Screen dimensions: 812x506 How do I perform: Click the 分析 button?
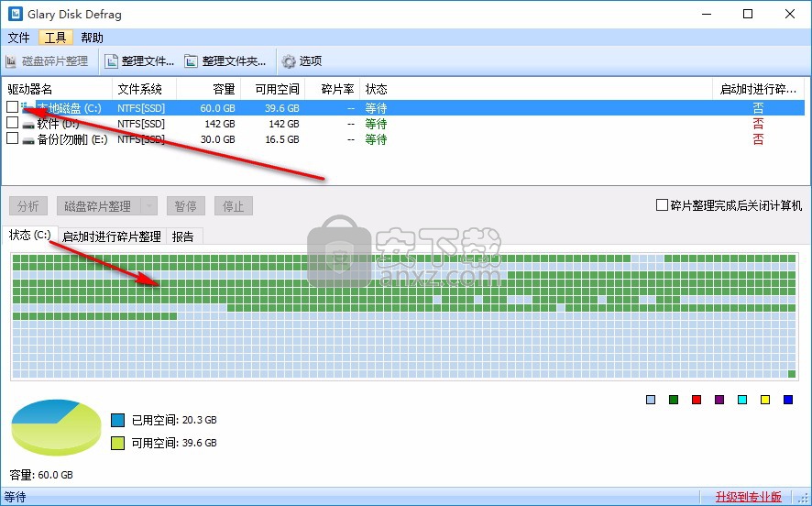pyautogui.click(x=28, y=206)
